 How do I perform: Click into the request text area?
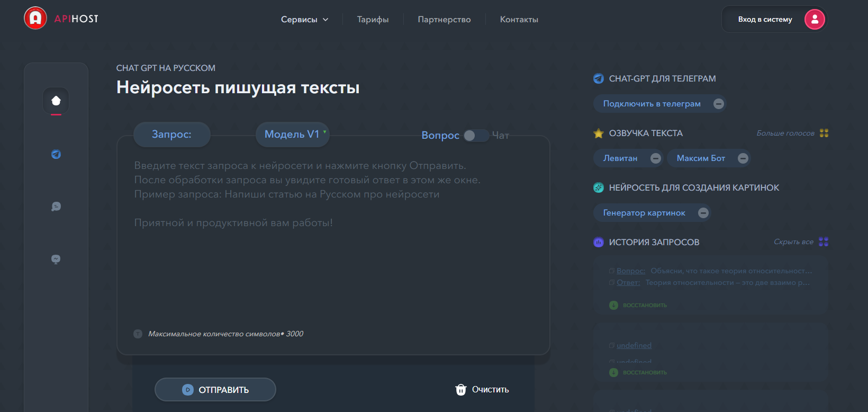(333, 254)
